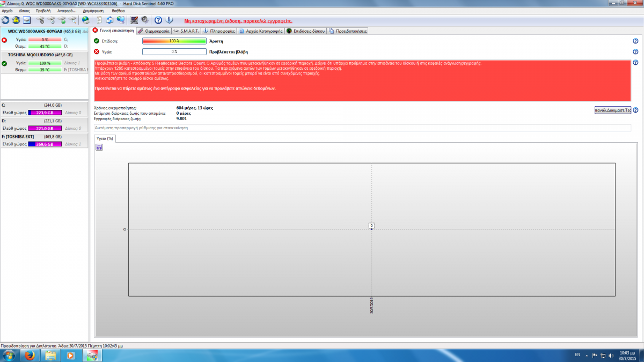Click help icon beside Επίδοση row
Screen dimensions: 644x362
635,41
